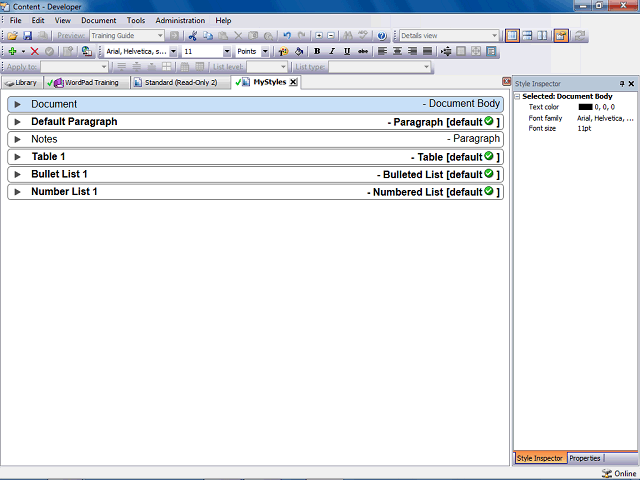Expand the Bullet List 1 style row
The image size is (640, 480).
17,175
